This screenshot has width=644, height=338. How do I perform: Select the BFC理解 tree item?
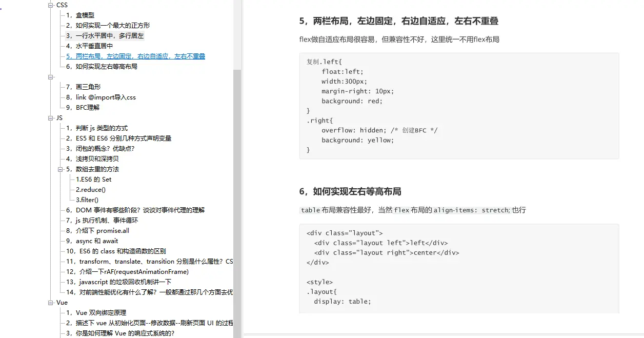tap(84, 107)
